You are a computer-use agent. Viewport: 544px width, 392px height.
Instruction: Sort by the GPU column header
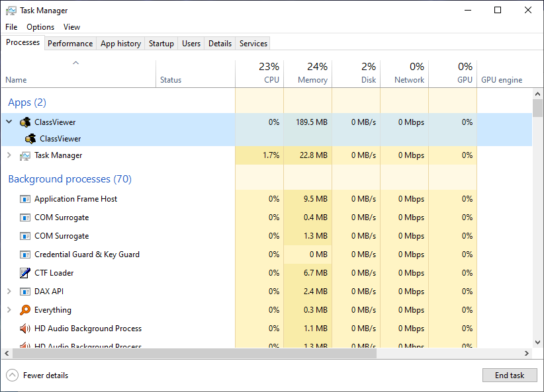(453, 74)
